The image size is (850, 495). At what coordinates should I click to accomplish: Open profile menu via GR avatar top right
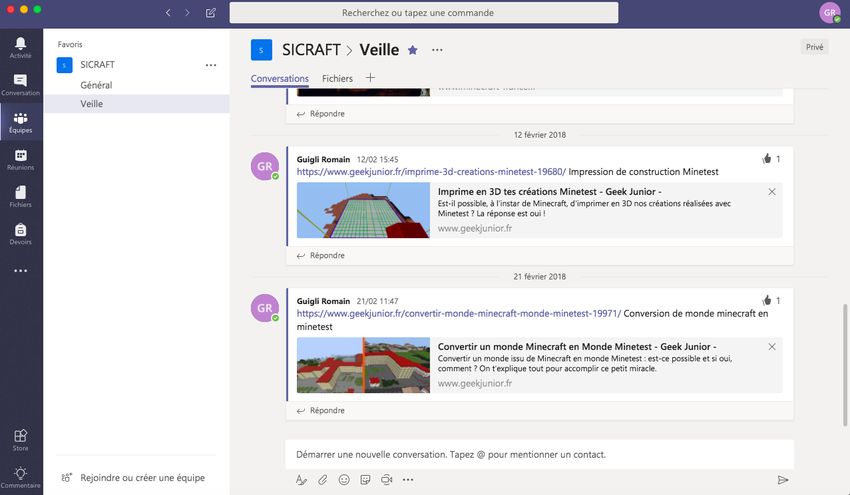click(x=829, y=12)
